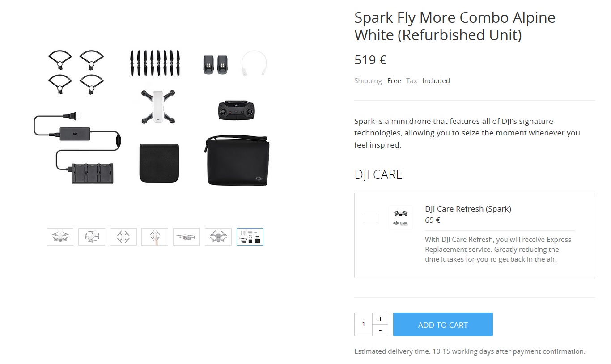
Task: Click the estimated delivery time notice
Action: pos(470,351)
